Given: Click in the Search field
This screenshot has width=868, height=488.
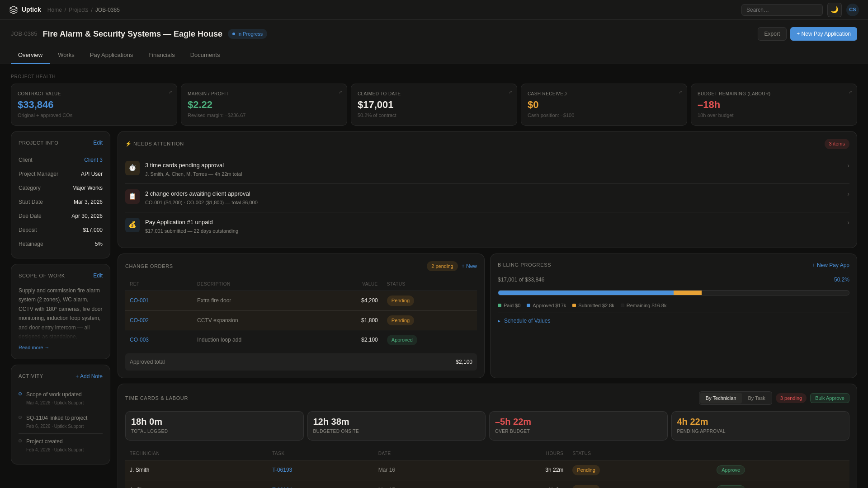Looking at the screenshot, I should (x=782, y=10).
